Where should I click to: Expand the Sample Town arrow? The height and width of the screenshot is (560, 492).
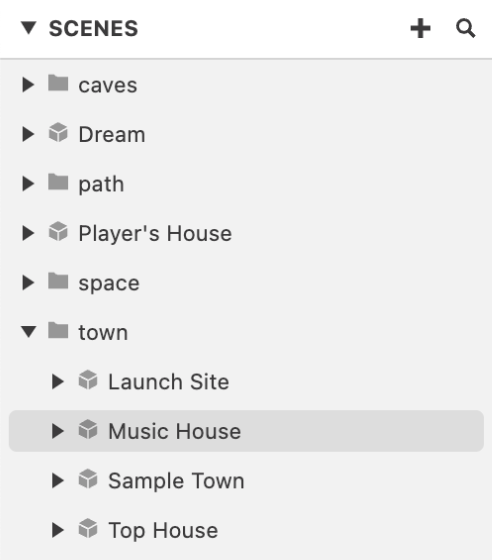(x=58, y=480)
